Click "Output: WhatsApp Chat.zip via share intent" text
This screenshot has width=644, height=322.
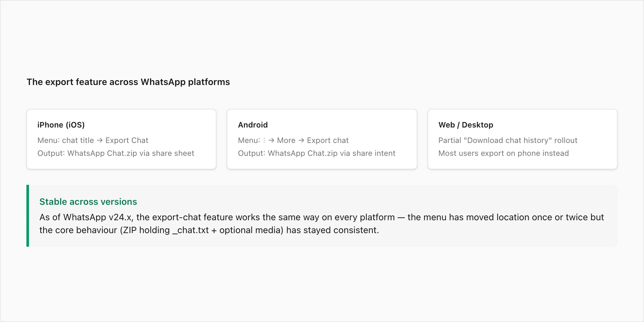[x=317, y=153]
